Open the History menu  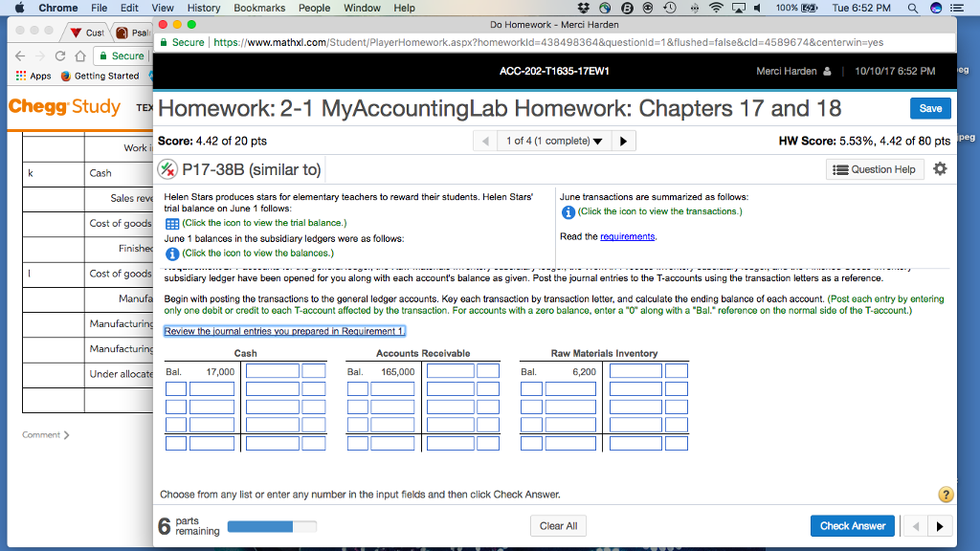202,8
